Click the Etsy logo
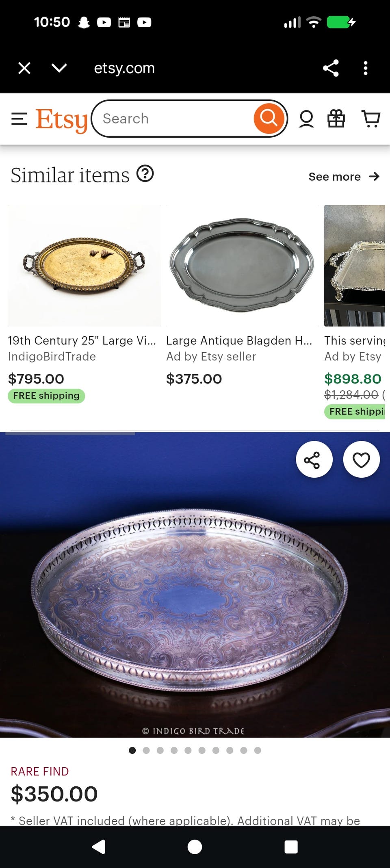This screenshot has width=390, height=868. click(61, 120)
